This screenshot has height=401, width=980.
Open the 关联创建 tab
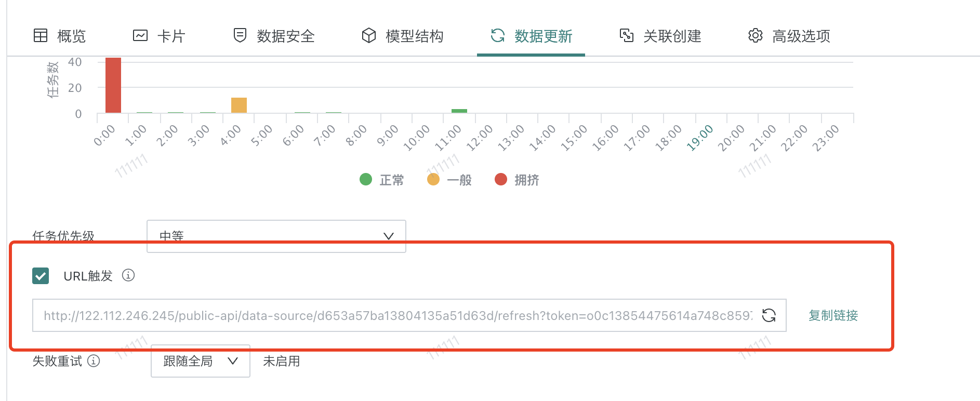660,36
